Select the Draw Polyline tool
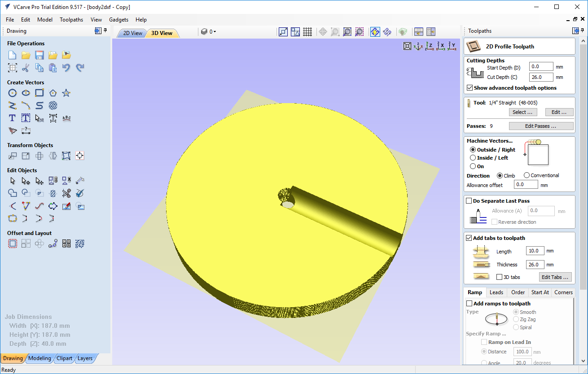Image resolution: width=588 pixels, height=374 pixels. [x=13, y=105]
